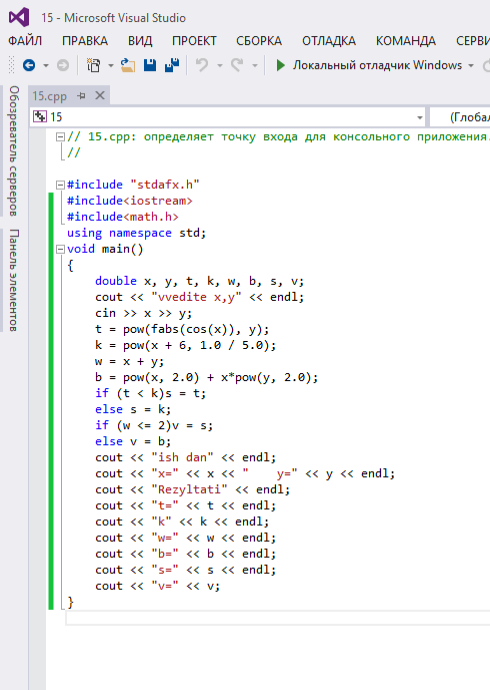
Task: Open the Панель элементов side panel
Action: coord(14,280)
